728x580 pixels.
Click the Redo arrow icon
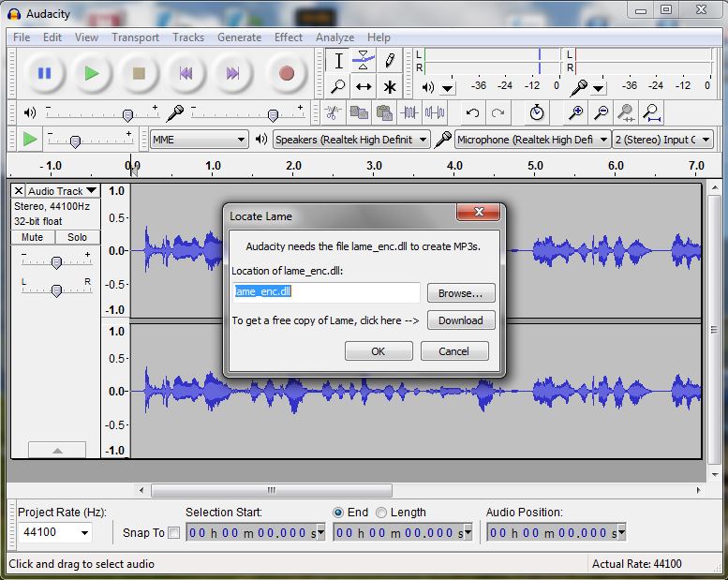[x=498, y=112]
